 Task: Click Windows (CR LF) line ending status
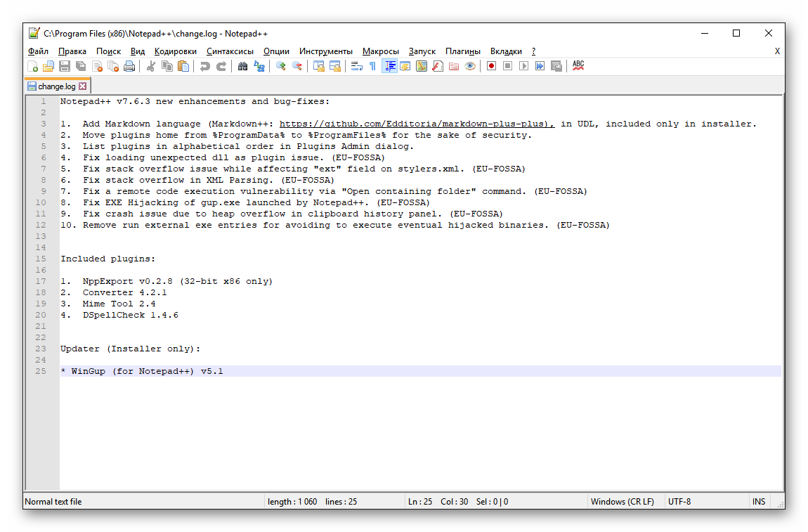622,502
